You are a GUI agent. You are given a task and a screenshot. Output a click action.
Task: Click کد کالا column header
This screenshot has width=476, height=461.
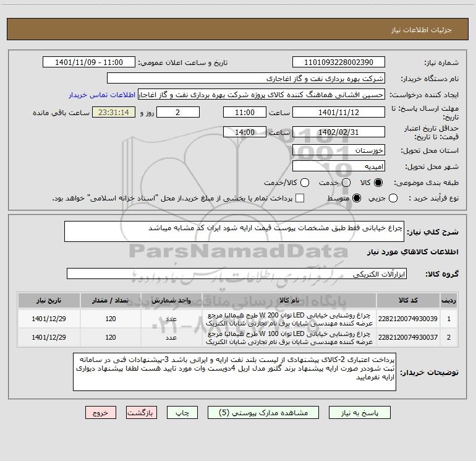point(408,300)
